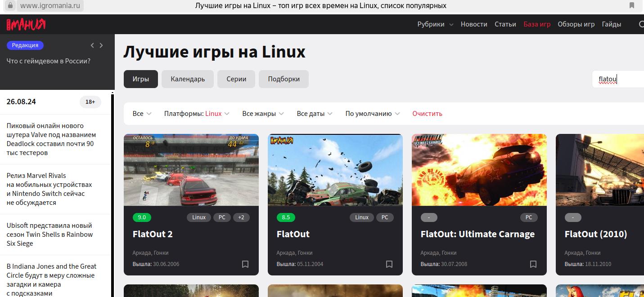The width and height of the screenshot is (644, 297).
Task: Open Обзоры игр in the top menu
Action: click(x=576, y=24)
